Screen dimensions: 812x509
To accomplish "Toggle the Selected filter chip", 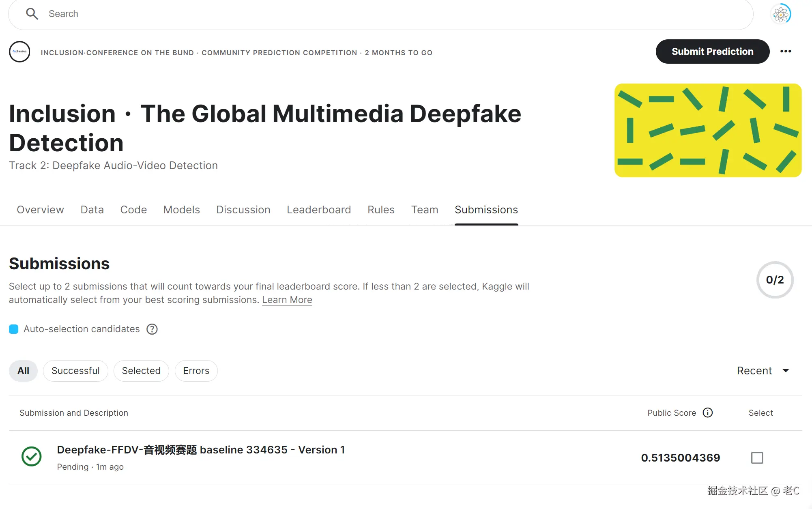I will coord(141,371).
